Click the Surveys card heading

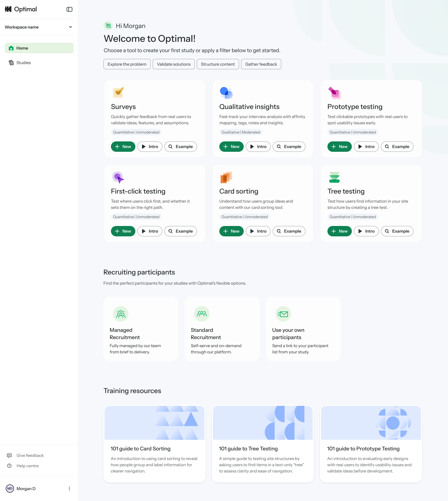[123, 107]
